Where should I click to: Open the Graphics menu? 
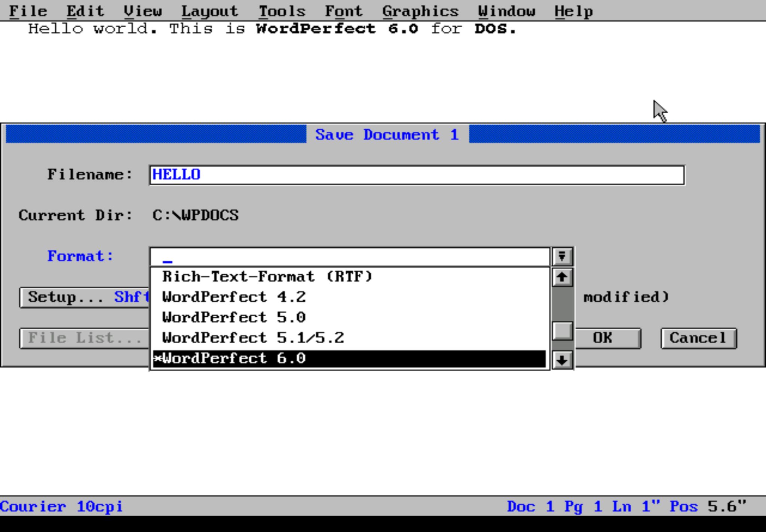pos(420,11)
